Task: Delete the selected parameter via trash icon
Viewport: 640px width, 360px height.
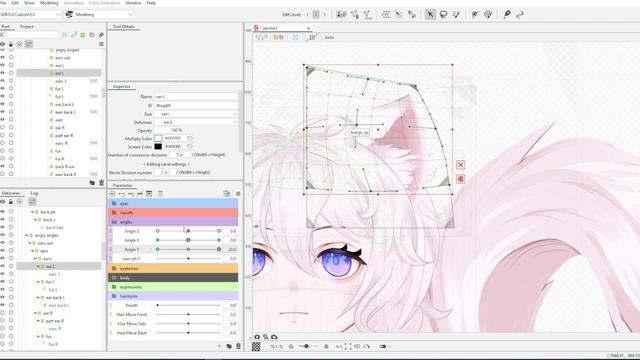Action: point(238,346)
